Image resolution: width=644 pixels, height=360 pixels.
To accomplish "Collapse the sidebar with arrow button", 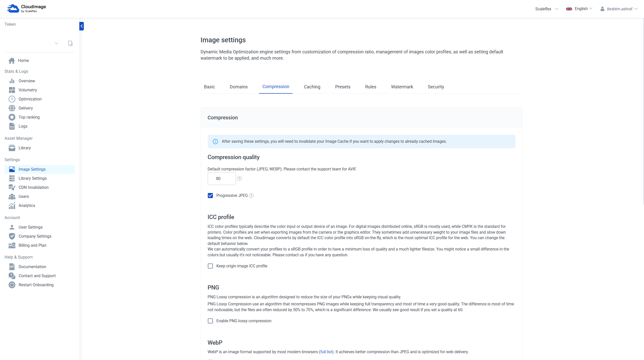I will [x=82, y=26].
